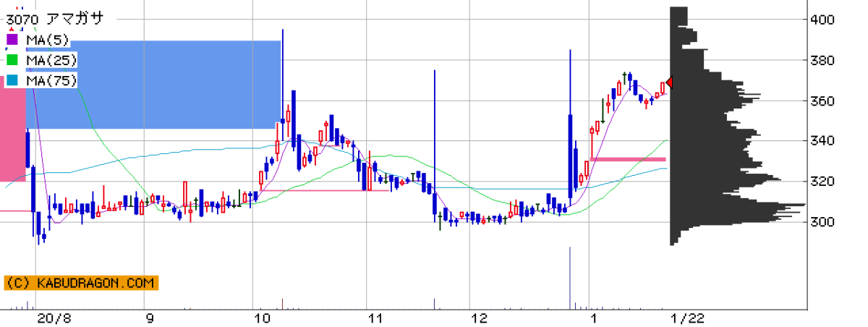Viewport: 868px width, 327px height.
Task: Click the 380 price axis label
Action: (x=823, y=60)
